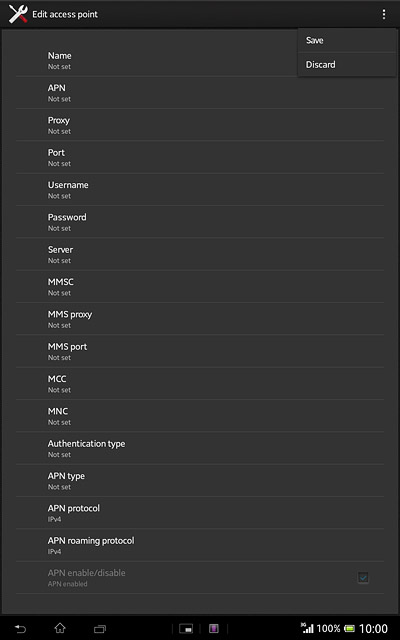Screen dimensions: 400x640
Task: Tap the Password setting row
Action: coord(200,222)
